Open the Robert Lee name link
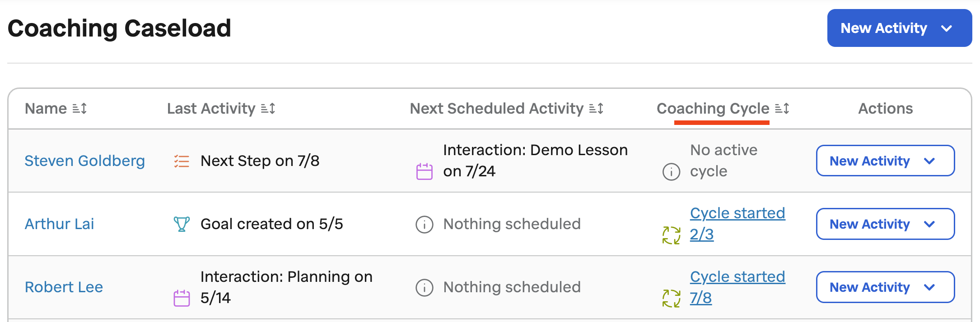Screen dimensions: 980x322 pos(64,287)
